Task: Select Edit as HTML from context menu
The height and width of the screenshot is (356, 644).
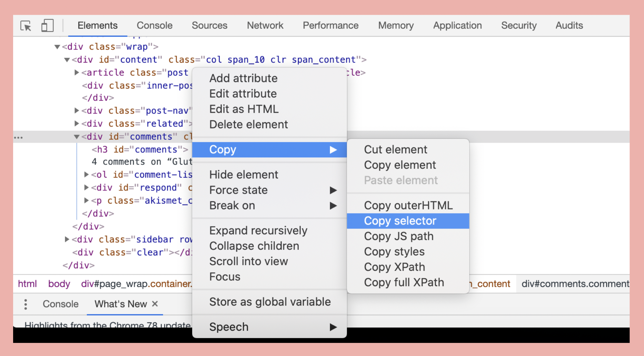Action: 244,109
